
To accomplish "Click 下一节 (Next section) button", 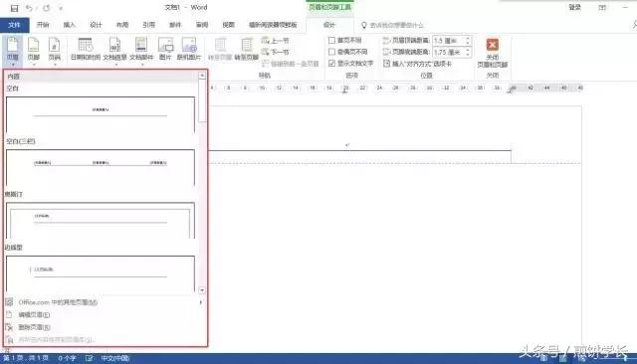I will point(276,52).
